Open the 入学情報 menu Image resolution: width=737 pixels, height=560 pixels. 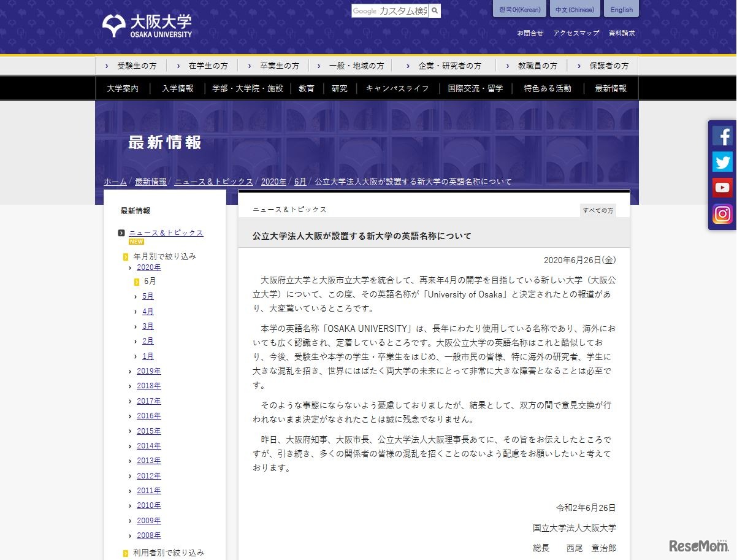(x=178, y=88)
